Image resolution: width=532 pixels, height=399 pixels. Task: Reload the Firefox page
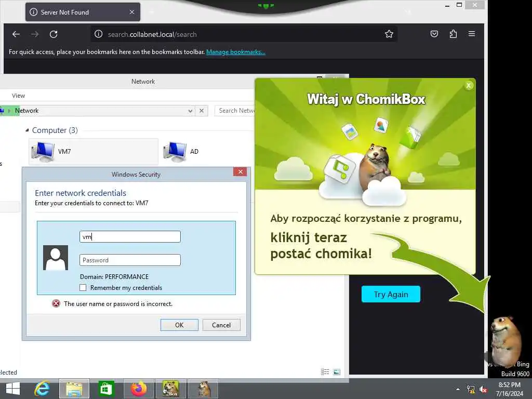tap(54, 34)
